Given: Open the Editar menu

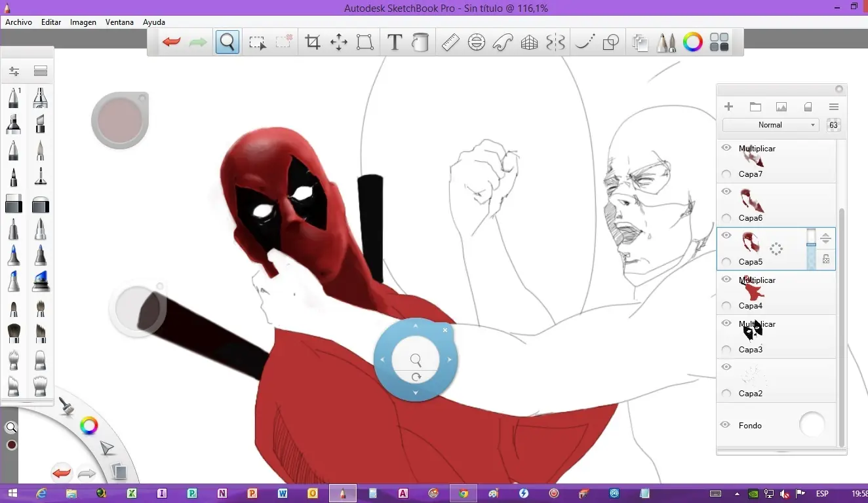Looking at the screenshot, I should (51, 22).
